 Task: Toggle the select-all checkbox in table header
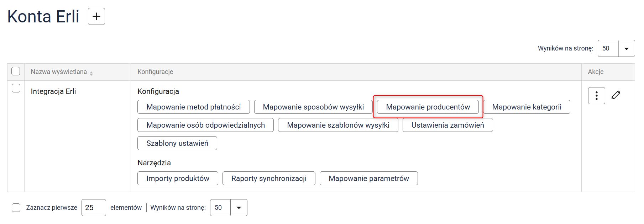[16, 71]
